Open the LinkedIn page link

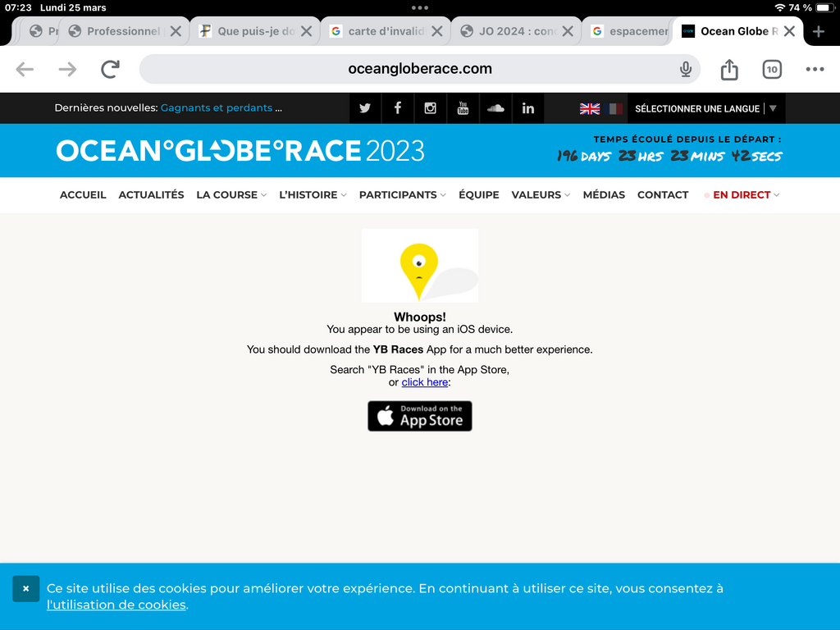pyautogui.click(x=528, y=108)
